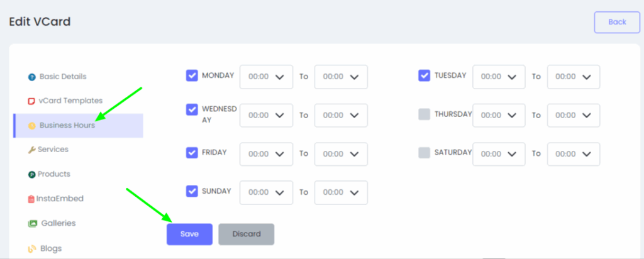Open Monday start time dropdown
The width and height of the screenshot is (644, 259).
pos(266,77)
